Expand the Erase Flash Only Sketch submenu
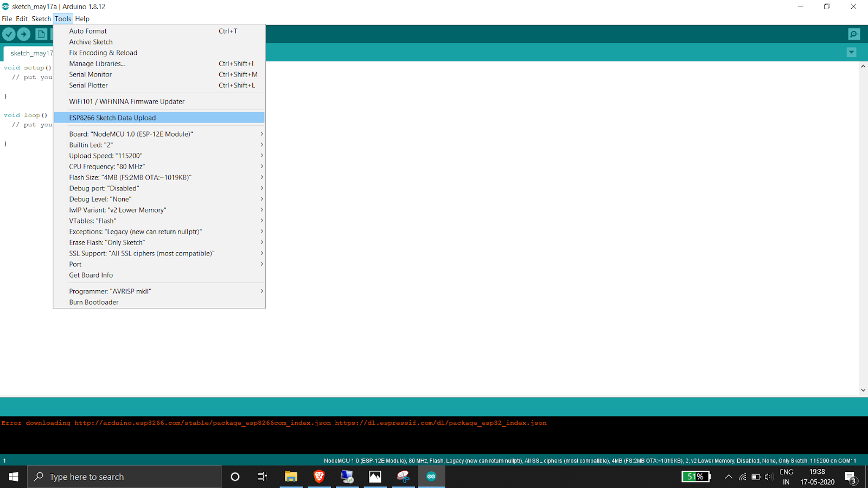This screenshot has height=488, width=868. 159,242
